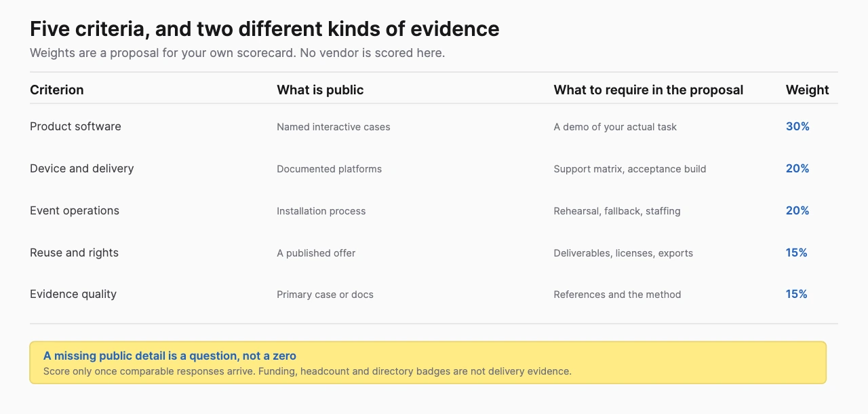The image size is (868, 414).
Task: Click the 15% weight for Evidence quality
Action: click(797, 294)
